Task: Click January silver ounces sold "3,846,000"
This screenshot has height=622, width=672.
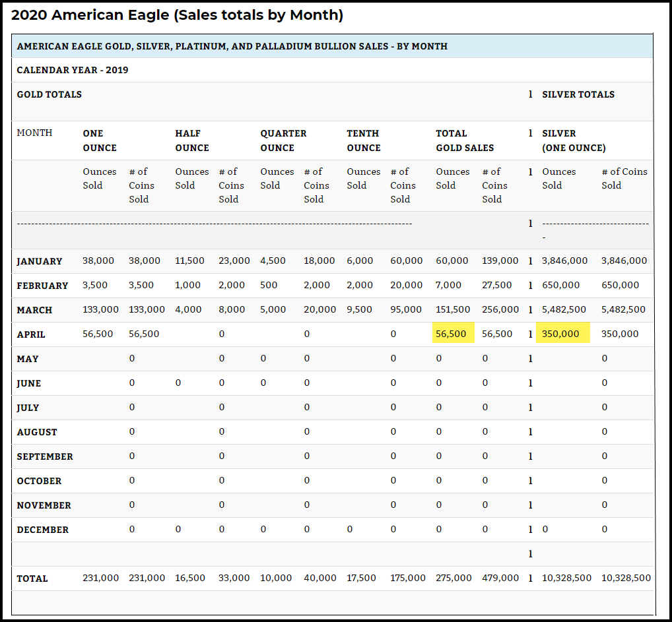Action: (x=564, y=261)
